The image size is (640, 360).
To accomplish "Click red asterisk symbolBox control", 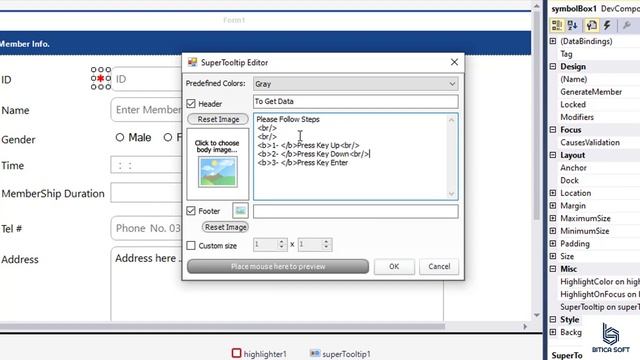I will [x=101, y=78].
